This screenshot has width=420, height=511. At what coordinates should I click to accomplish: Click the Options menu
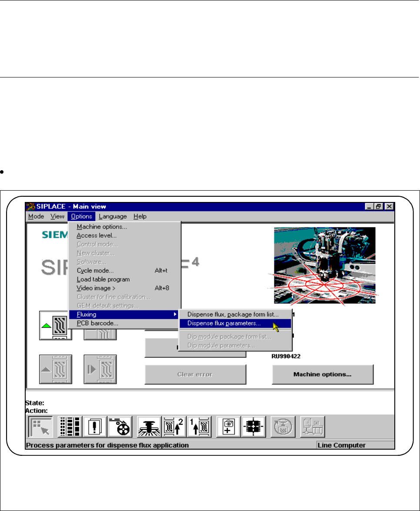pyautogui.click(x=81, y=216)
